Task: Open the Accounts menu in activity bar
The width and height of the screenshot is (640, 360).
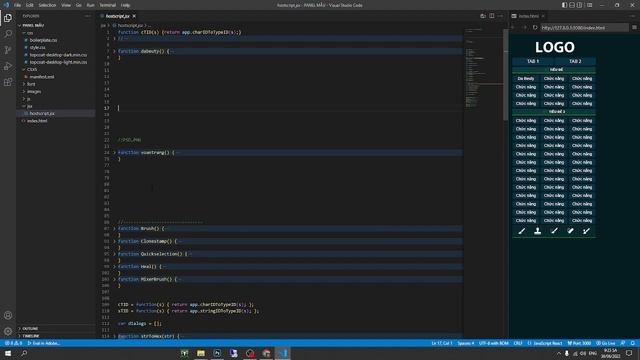Action: [x=8, y=315]
